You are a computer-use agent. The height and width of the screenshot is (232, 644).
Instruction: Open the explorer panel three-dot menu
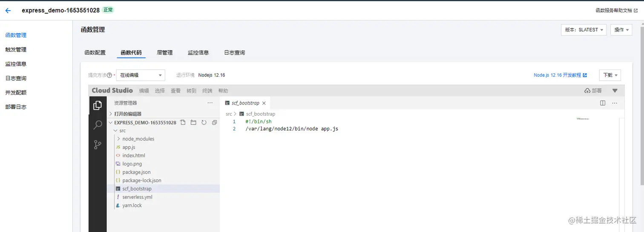tap(210, 103)
